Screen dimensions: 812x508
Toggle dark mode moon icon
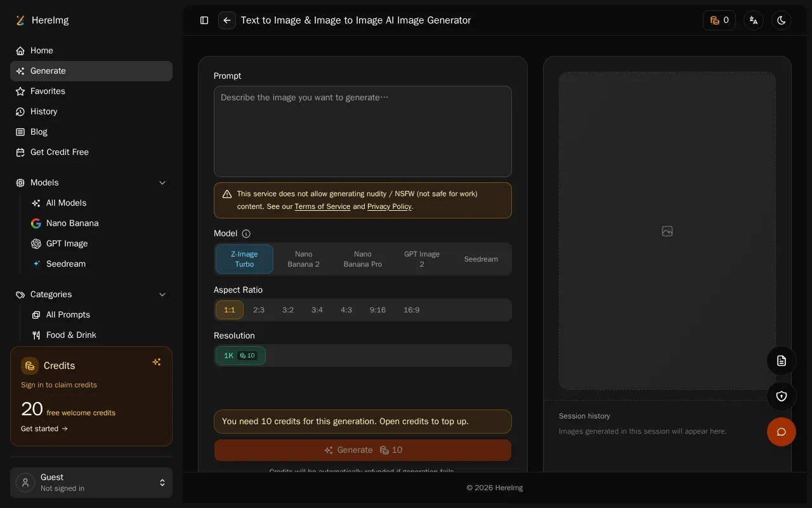[782, 20]
